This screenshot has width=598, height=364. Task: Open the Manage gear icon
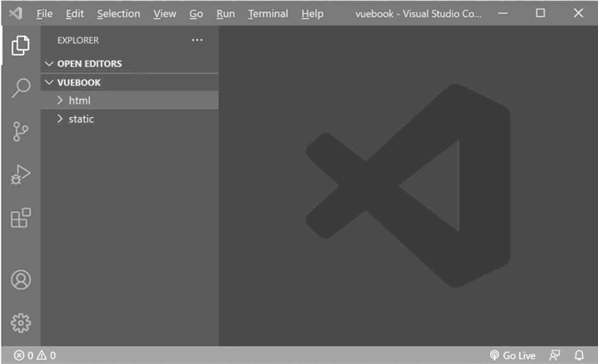[21, 323]
